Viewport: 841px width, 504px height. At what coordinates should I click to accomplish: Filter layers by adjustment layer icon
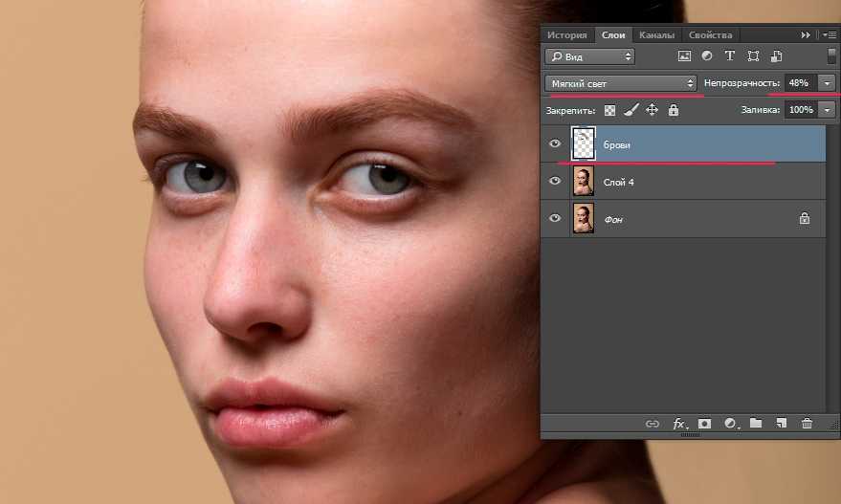tap(707, 55)
